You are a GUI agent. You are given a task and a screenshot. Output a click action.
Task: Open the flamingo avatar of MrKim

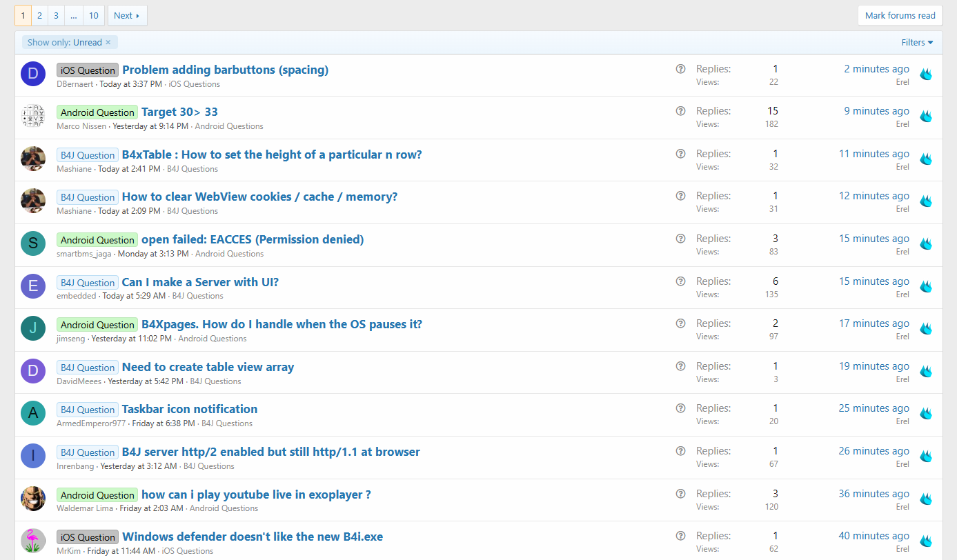33,541
